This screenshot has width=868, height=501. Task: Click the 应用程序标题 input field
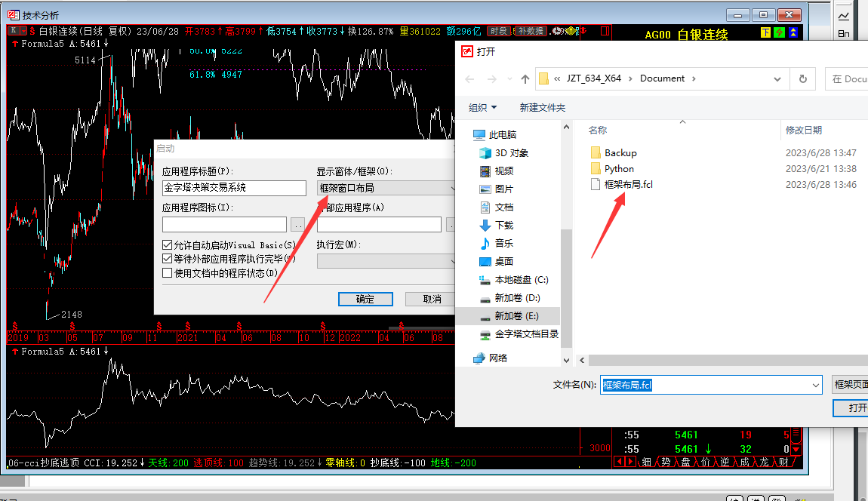[x=234, y=188]
